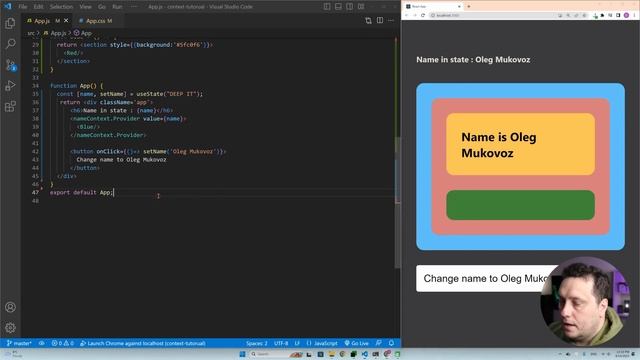Open the Chrome profile avatar
This screenshot has height=360, width=640.
tap(626, 15)
